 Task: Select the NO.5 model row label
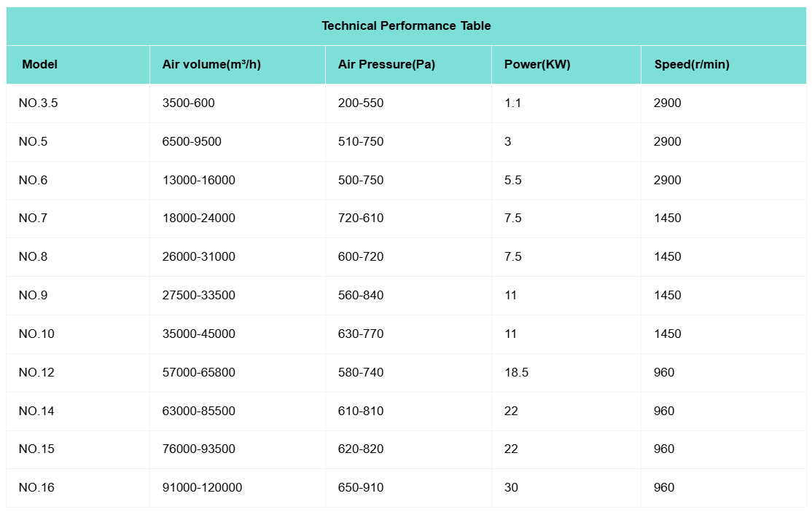[x=33, y=142]
